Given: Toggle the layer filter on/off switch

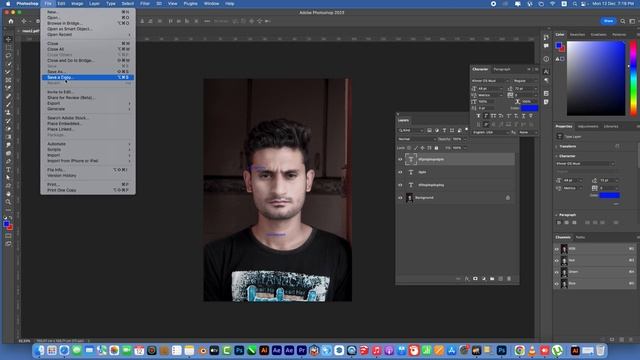Looking at the screenshot, I should coord(467,130).
